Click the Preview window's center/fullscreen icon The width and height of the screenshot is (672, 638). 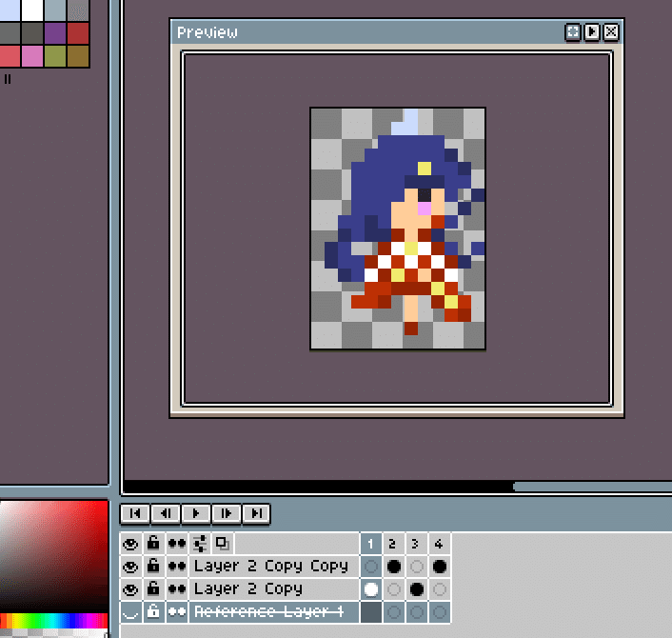[x=573, y=31]
